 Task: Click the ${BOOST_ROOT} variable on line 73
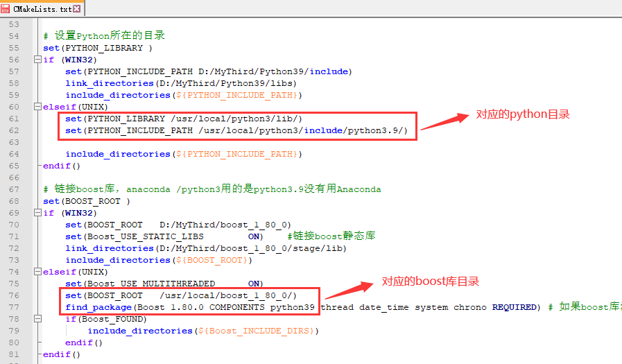click(211, 260)
